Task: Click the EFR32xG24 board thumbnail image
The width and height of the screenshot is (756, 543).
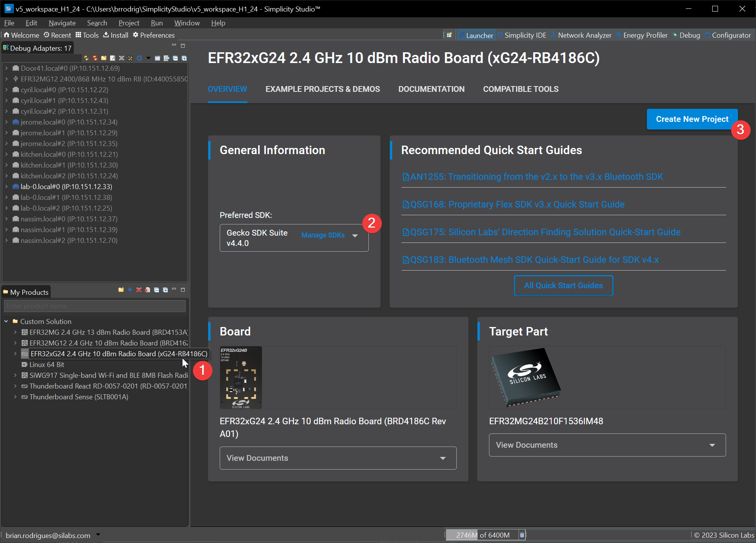Action: tap(241, 377)
